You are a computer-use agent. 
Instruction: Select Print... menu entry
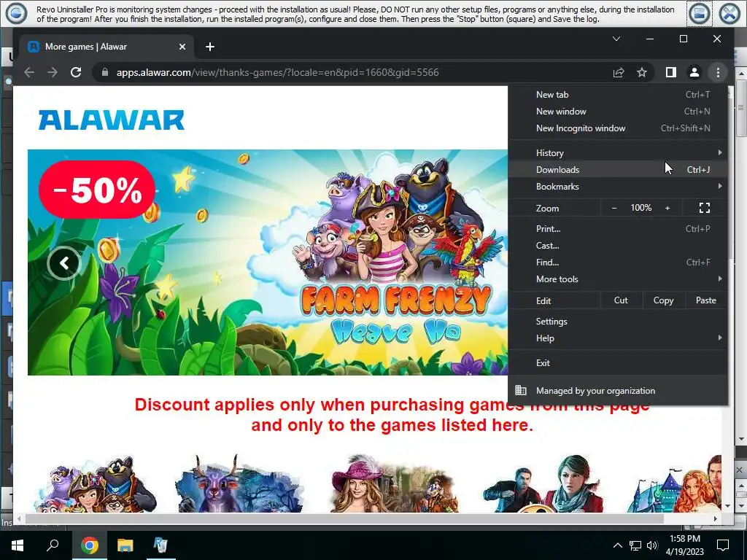click(x=618, y=228)
